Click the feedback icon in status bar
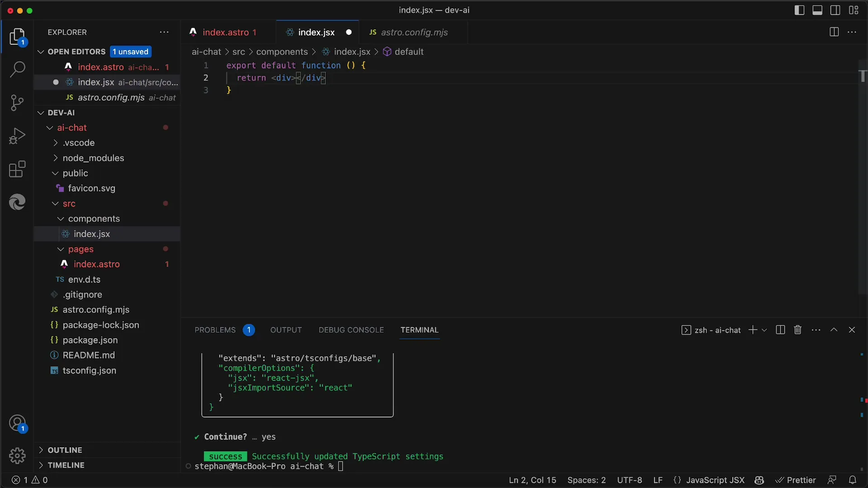The image size is (868, 488). point(832,480)
